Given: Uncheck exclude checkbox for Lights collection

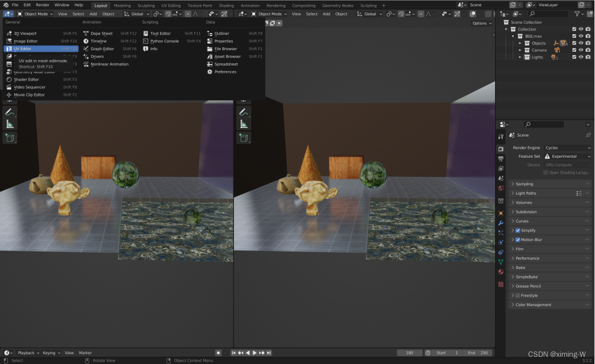Looking at the screenshot, I should [574, 57].
